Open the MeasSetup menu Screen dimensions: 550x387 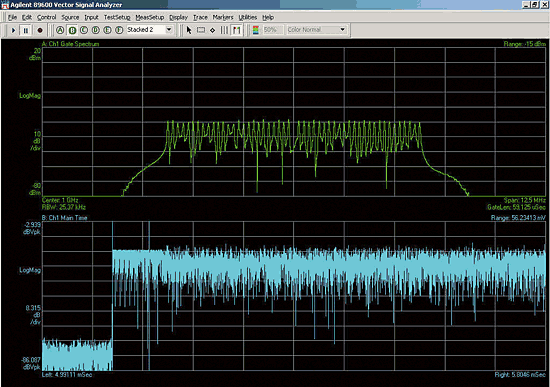point(150,17)
